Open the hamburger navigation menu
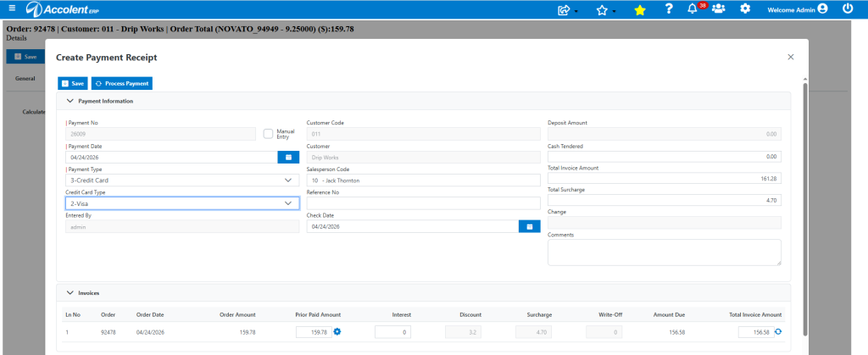Screen dimensions: 868x355 point(12,8)
